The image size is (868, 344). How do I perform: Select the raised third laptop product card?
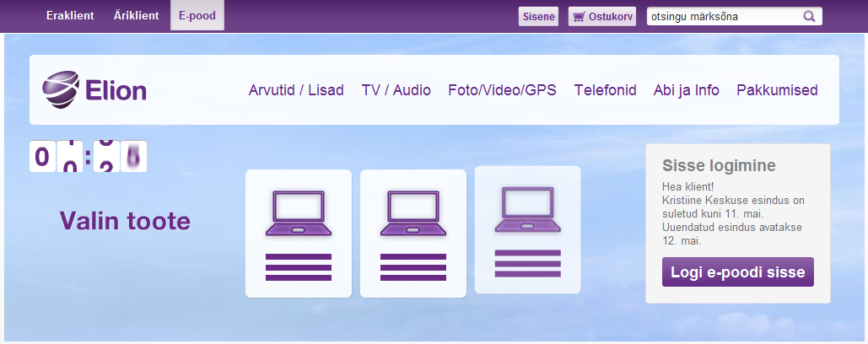[x=527, y=229]
